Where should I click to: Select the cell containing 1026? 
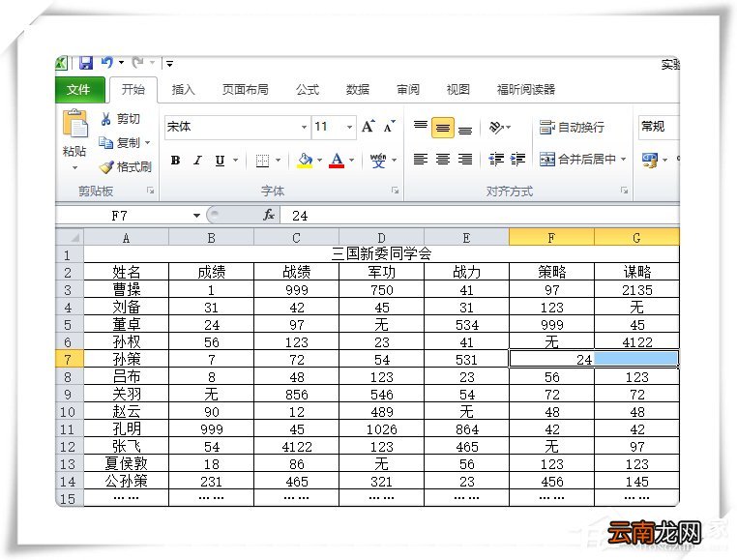coord(381,429)
